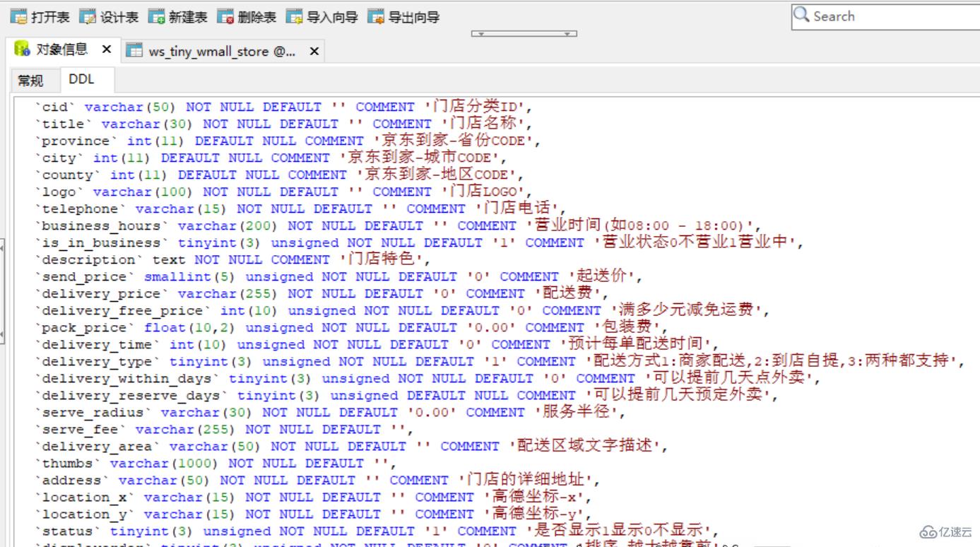Switch to the 对象信息 tab
Viewport: 980px width, 547px height.
click(x=62, y=49)
